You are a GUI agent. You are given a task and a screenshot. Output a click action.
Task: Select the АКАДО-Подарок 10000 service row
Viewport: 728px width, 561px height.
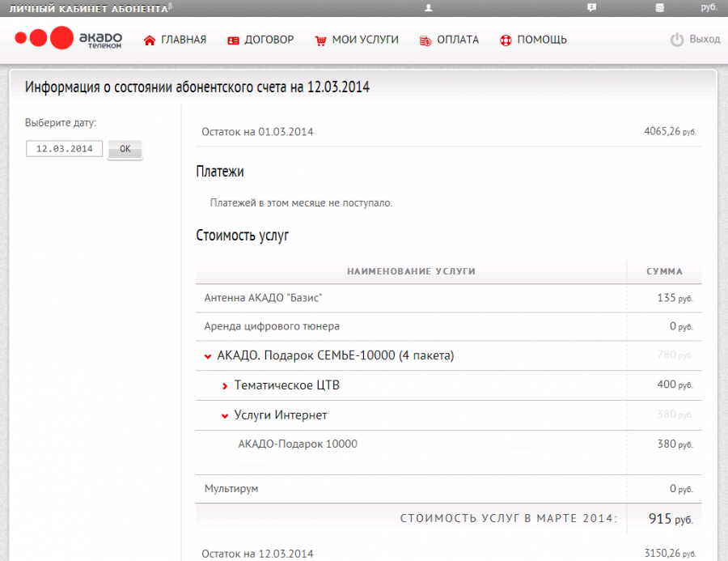click(x=298, y=444)
